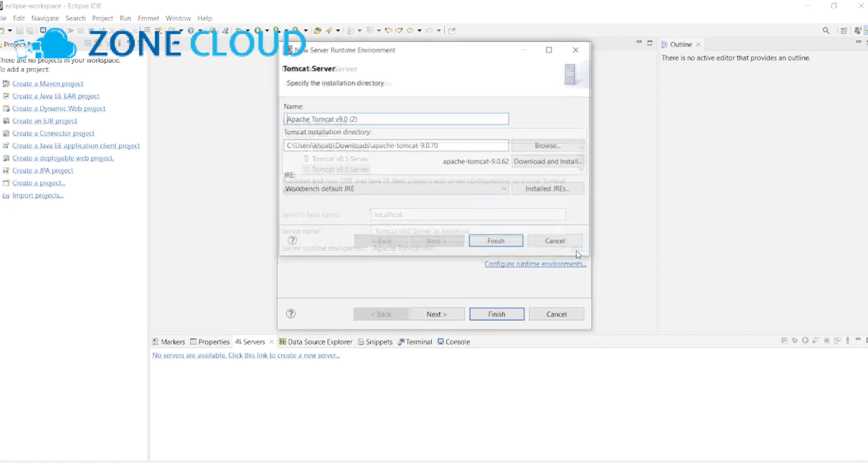
Task: Expand the Back navigation history dropdown
Action: click(x=419, y=30)
